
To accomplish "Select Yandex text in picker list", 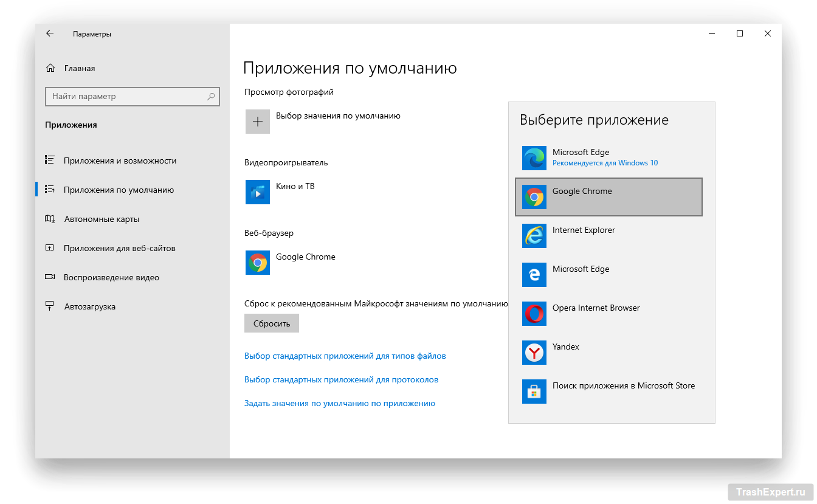I will tap(566, 347).
